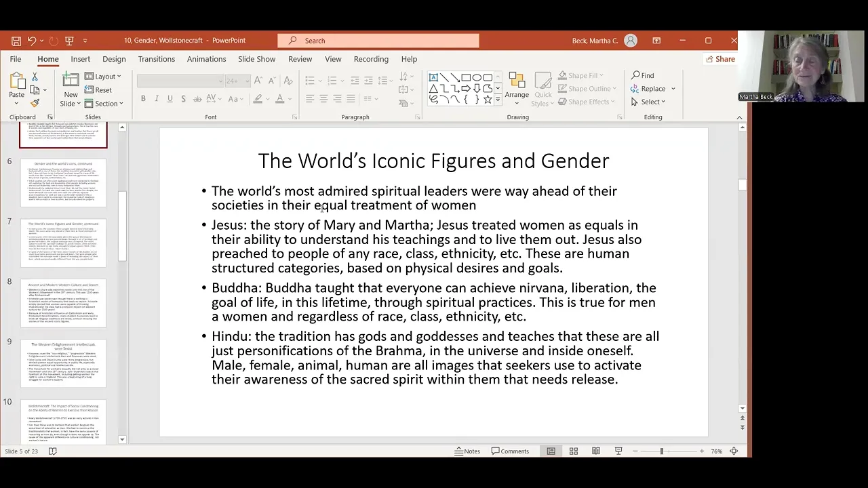Toggle the Notes pane

coord(467,451)
